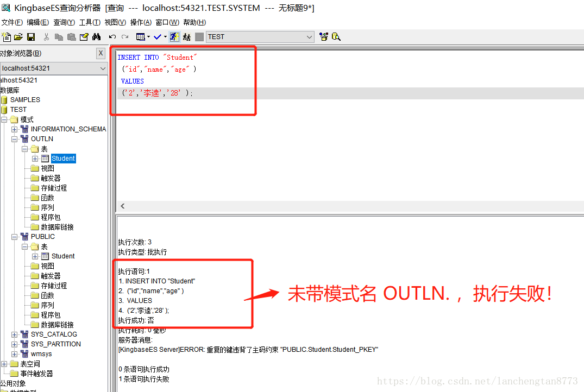Select 序列 folder under OUTLN
The width and height of the screenshot is (584, 392).
48,207
